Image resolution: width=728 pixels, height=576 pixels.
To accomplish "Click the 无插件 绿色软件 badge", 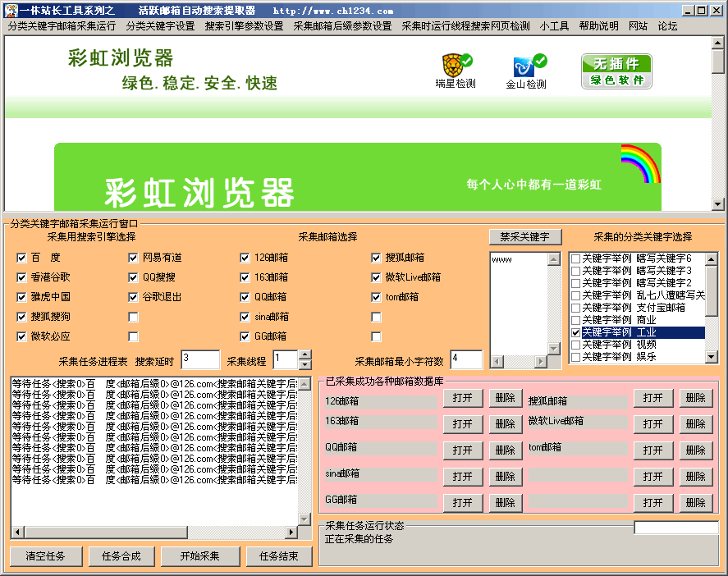I will click(x=616, y=71).
